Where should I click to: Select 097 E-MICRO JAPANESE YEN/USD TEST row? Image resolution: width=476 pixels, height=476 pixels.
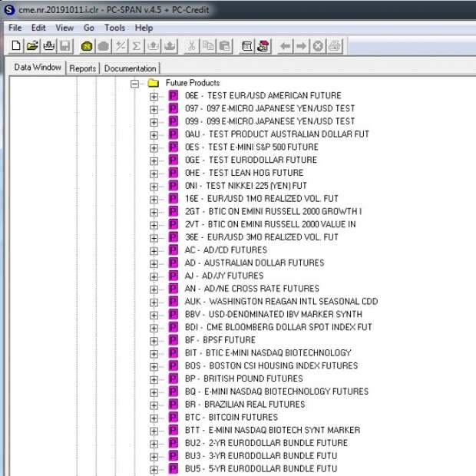[270, 108]
